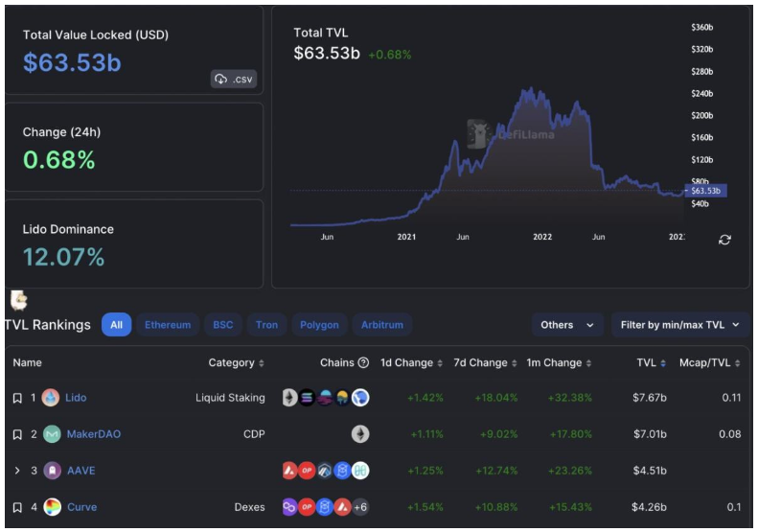This screenshot has width=758, height=532.
Task: Open the MakerDAO protocol link
Action: 94,434
